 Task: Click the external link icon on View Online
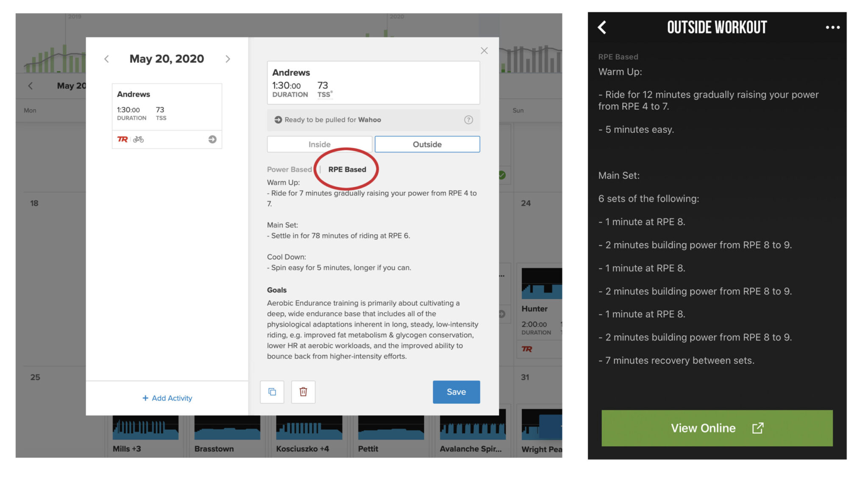758,428
